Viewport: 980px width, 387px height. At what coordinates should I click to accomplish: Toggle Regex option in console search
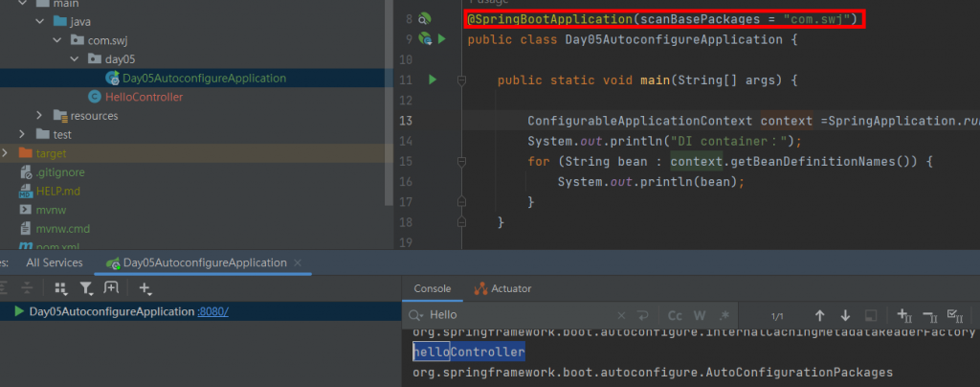click(725, 315)
